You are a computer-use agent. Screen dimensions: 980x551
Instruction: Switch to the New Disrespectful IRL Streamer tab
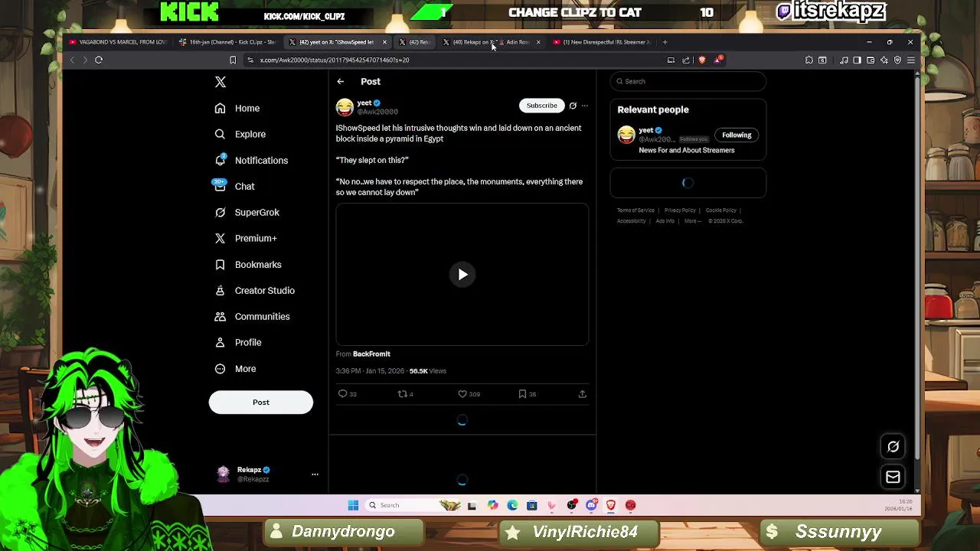click(x=602, y=42)
